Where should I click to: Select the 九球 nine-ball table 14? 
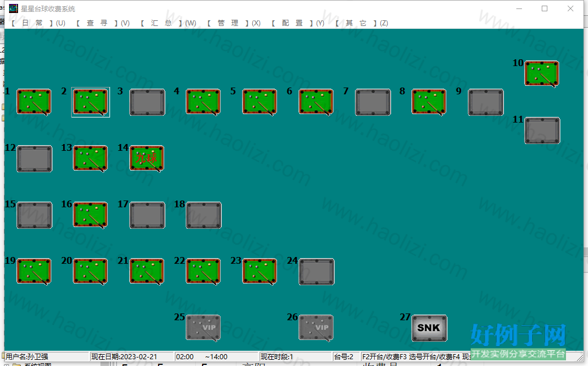pos(147,159)
